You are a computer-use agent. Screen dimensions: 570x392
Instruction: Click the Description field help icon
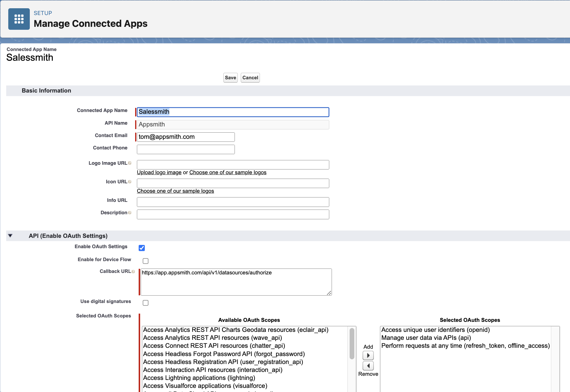coord(130,213)
